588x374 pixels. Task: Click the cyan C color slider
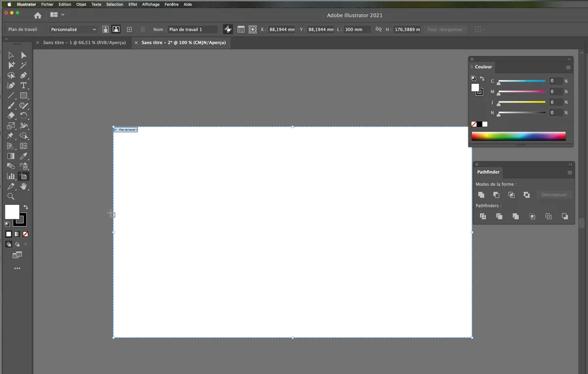(522, 81)
